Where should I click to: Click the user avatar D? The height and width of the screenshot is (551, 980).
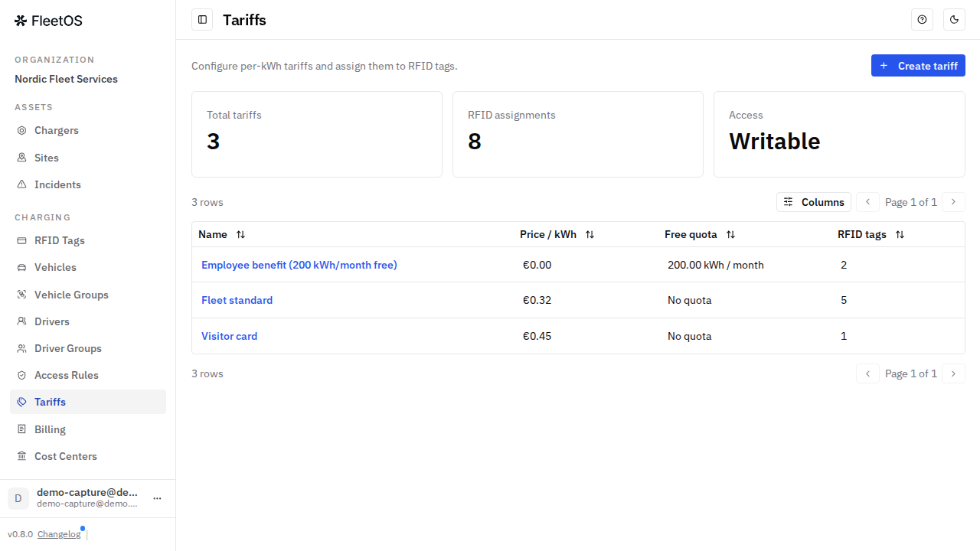pos(18,498)
